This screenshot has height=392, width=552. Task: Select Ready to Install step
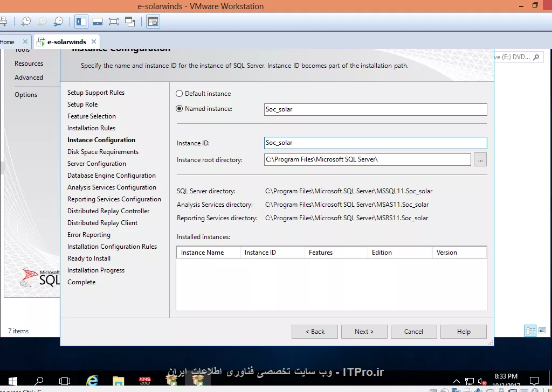coord(89,258)
